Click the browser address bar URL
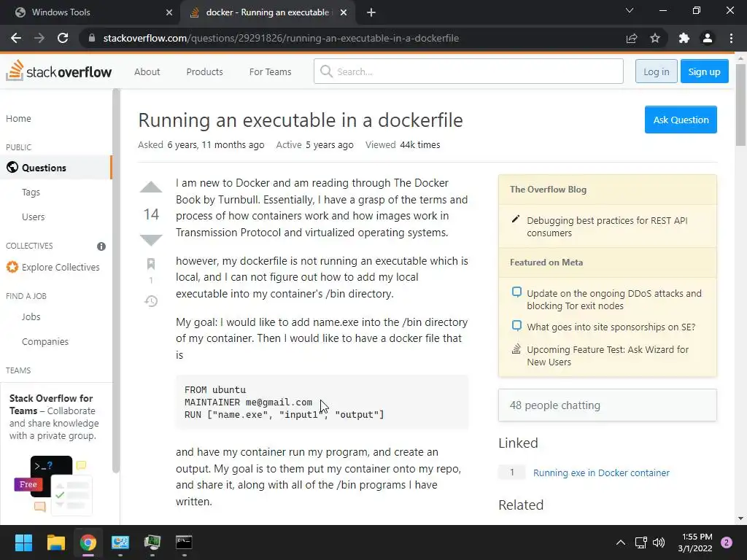The height and width of the screenshot is (560, 747). (x=281, y=38)
